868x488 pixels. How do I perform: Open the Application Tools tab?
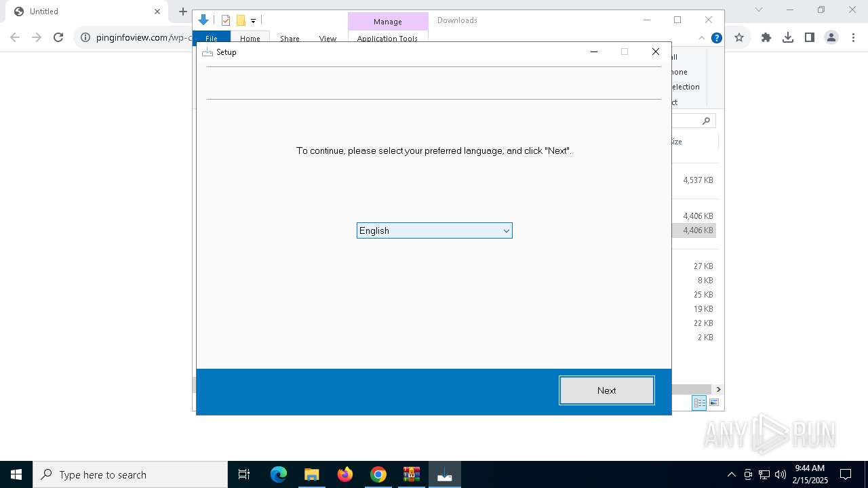[x=387, y=39]
